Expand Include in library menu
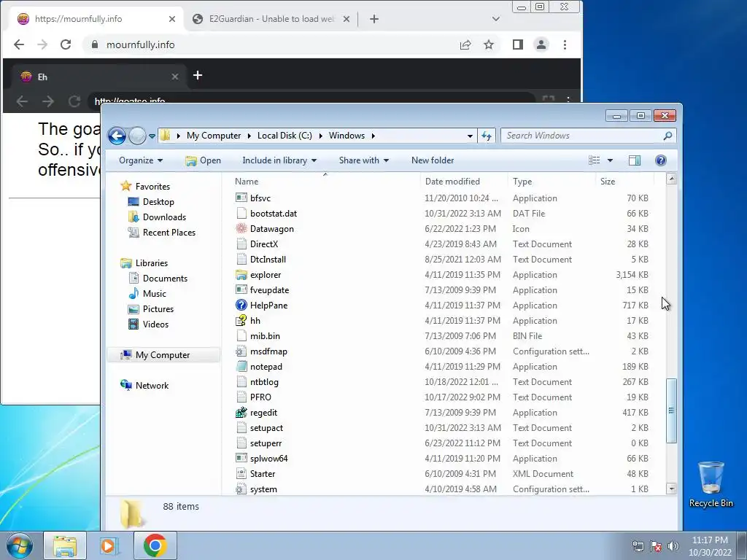This screenshot has height=560, width=747. click(x=279, y=160)
